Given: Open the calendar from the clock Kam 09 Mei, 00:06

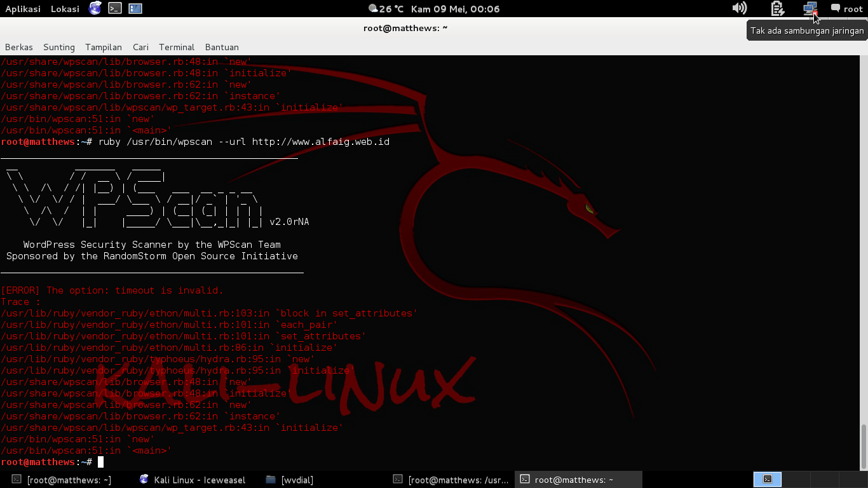Looking at the screenshot, I should (455, 9).
